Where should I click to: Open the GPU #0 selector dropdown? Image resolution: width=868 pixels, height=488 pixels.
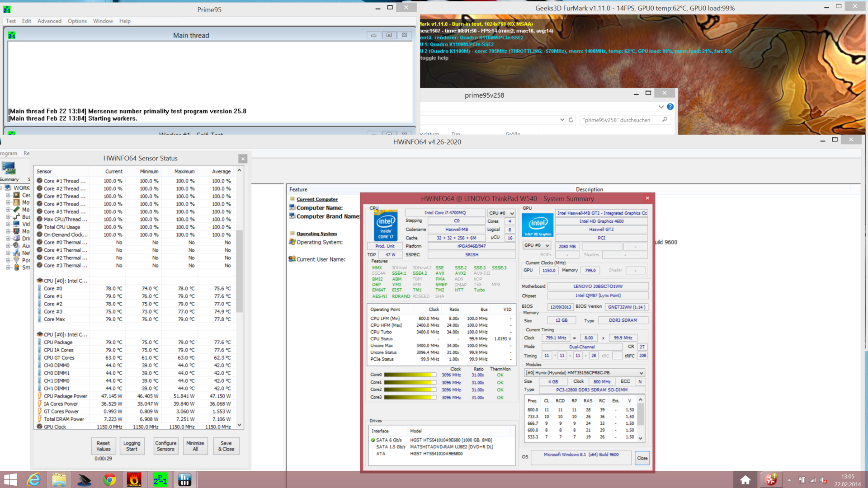click(537, 245)
